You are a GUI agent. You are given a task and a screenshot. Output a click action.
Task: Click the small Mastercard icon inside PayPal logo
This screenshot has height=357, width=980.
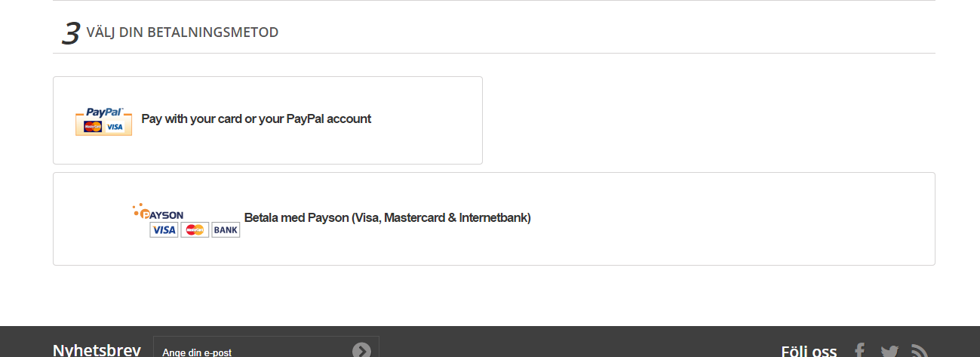[x=94, y=127]
